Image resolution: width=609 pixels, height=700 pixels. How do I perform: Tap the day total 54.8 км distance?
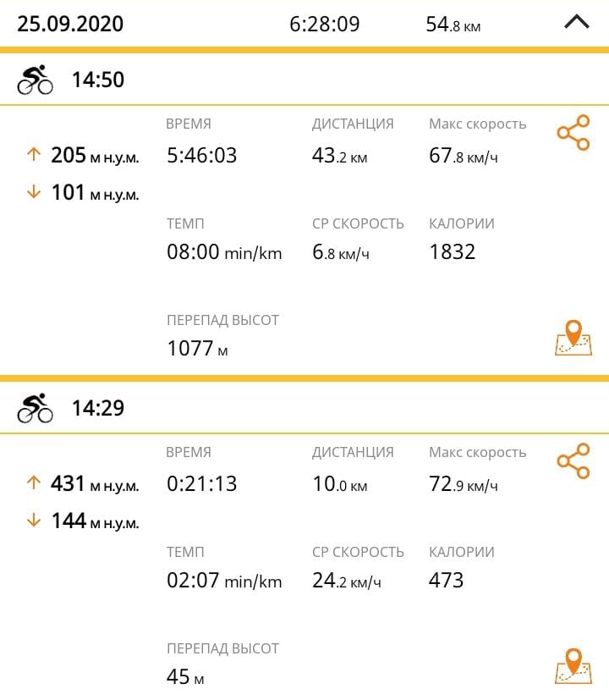click(453, 25)
